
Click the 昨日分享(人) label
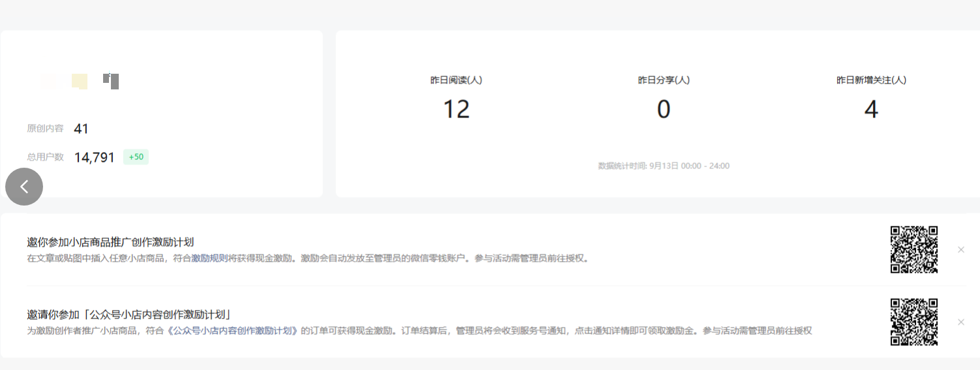point(664,80)
